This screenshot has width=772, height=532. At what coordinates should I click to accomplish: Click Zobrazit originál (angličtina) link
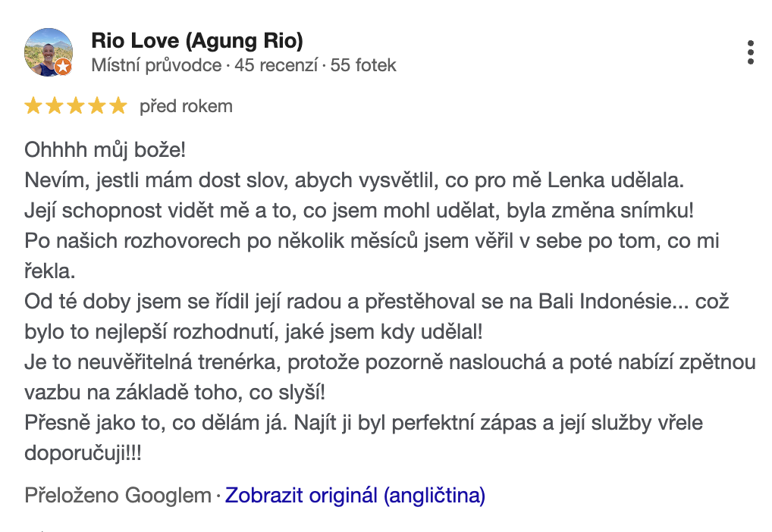(x=355, y=496)
